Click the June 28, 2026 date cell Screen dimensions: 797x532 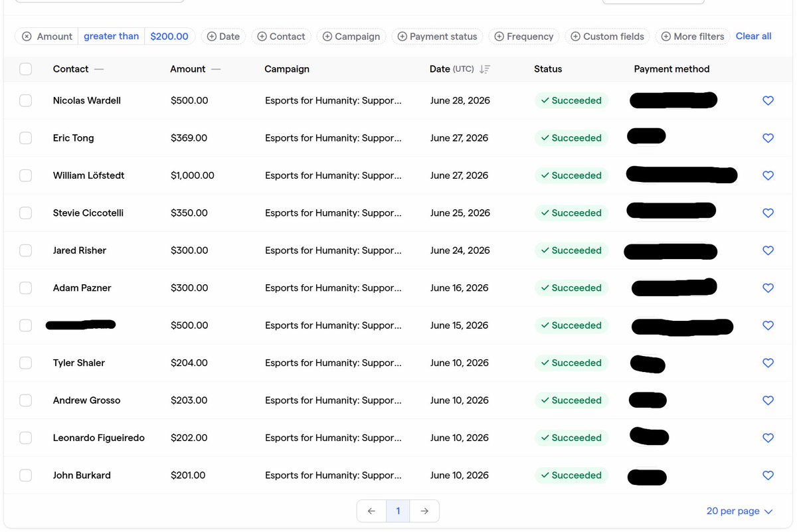click(460, 101)
